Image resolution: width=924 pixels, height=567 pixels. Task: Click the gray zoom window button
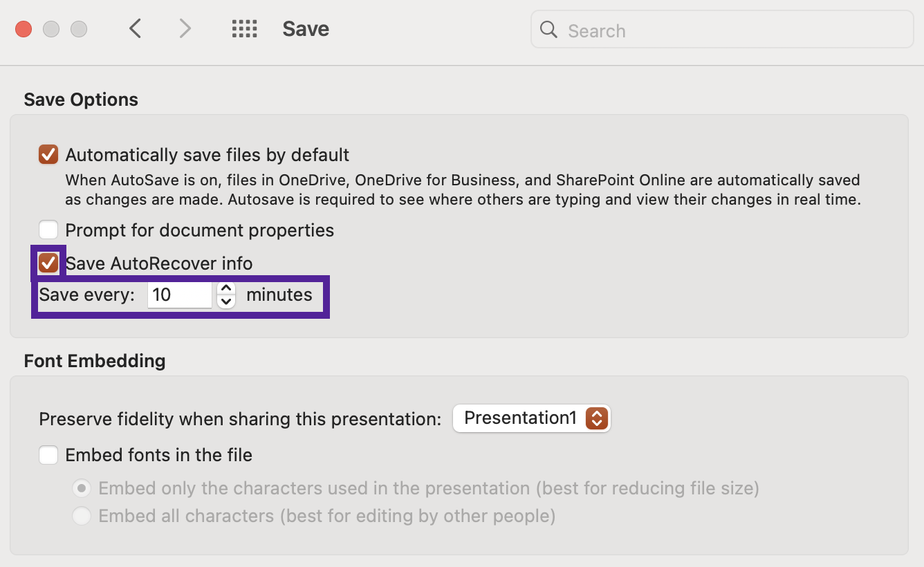[79, 29]
